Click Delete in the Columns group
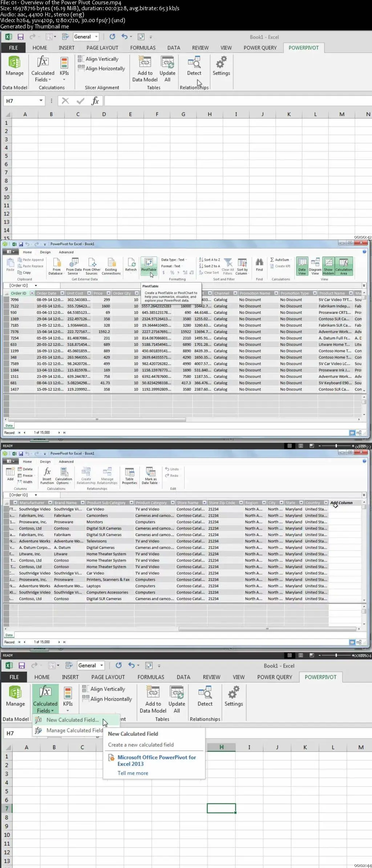This screenshot has height=868, width=372. [25, 469]
